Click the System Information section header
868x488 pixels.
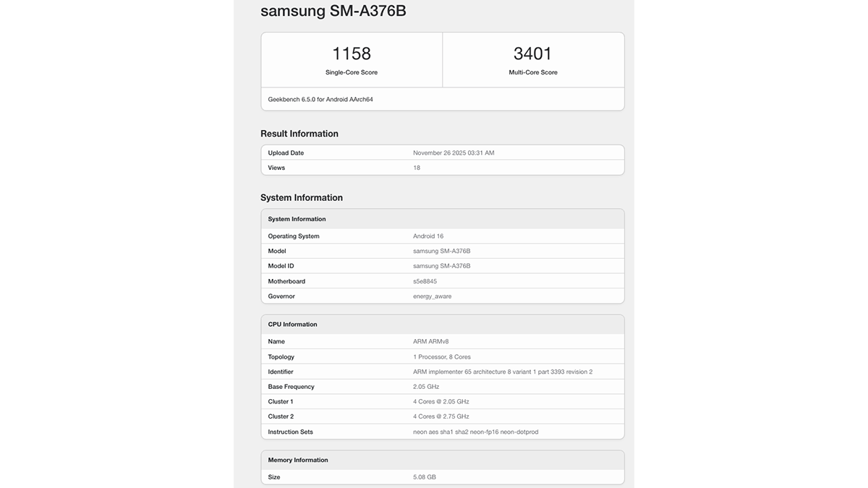coord(302,197)
